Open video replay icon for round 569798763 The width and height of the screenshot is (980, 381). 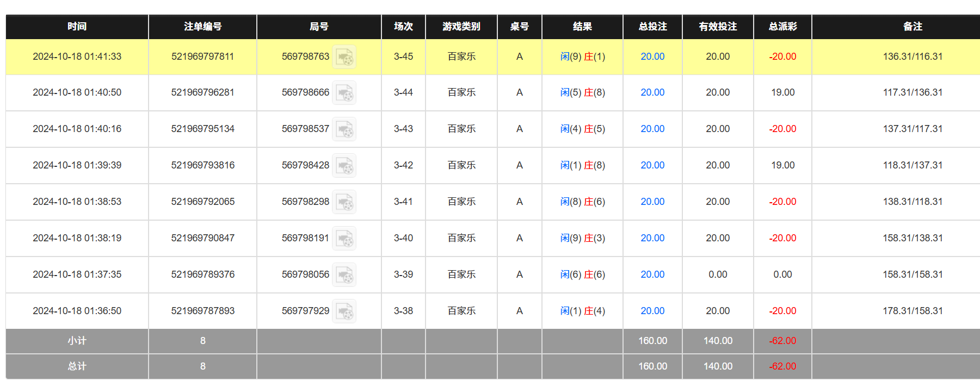[x=344, y=57]
